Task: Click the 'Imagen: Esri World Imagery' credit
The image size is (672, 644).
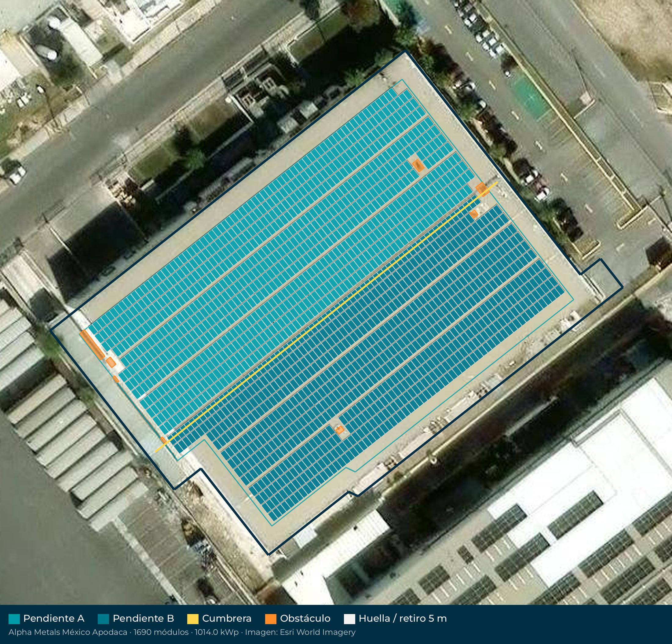Action: [x=300, y=632]
